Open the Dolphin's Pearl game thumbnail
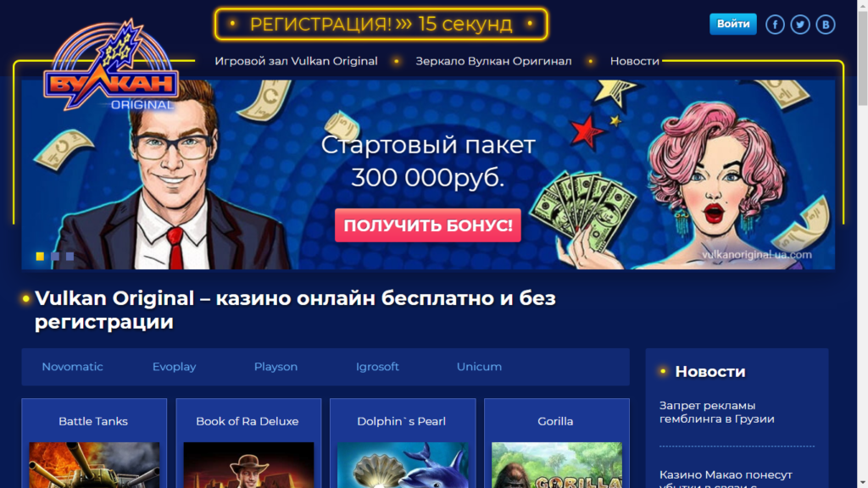This screenshot has width=868, height=488. [x=403, y=465]
